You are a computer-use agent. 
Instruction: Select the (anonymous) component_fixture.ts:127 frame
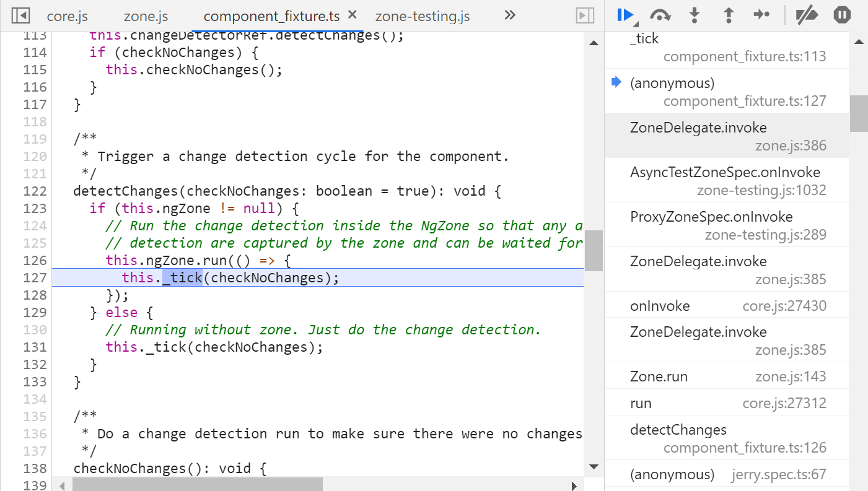(x=727, y=91)
